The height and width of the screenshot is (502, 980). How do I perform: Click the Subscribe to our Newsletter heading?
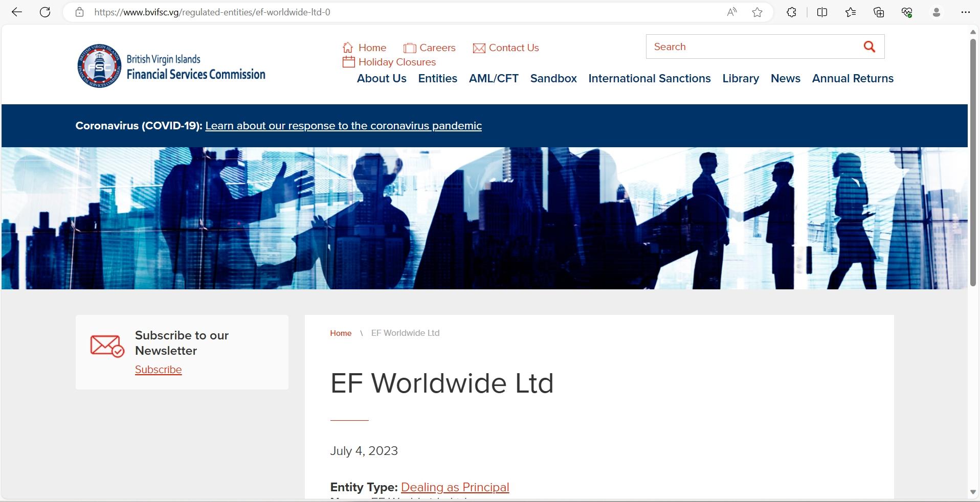tap(182, 343)
